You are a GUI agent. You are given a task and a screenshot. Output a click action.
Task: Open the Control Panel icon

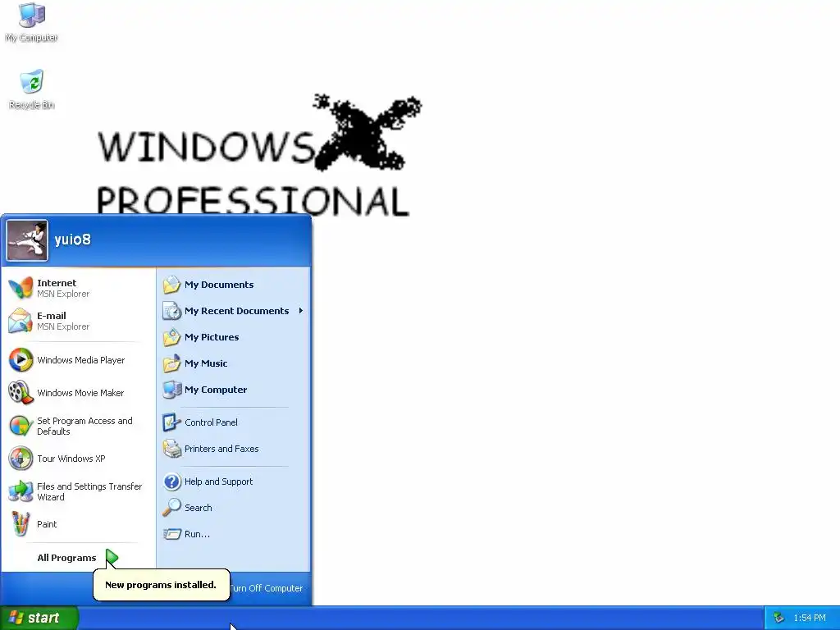click(x=172, y=422)
